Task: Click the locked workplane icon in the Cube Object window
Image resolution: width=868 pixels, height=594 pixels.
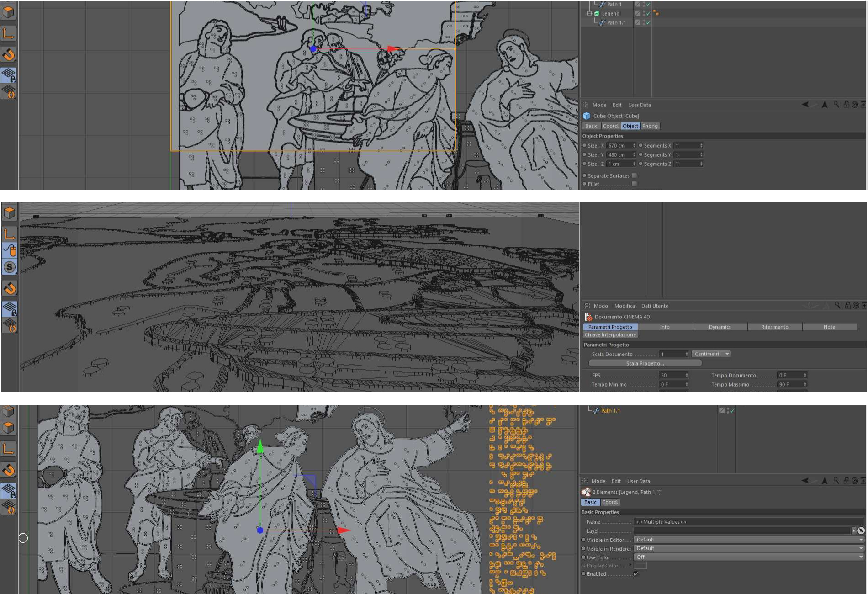Action: click(8, 75)
